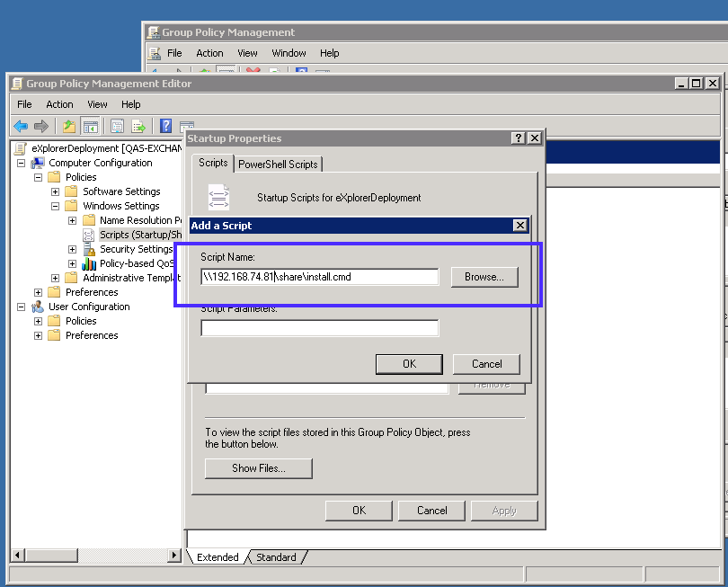Open Group Policy Management's File menu

[174, 53]
